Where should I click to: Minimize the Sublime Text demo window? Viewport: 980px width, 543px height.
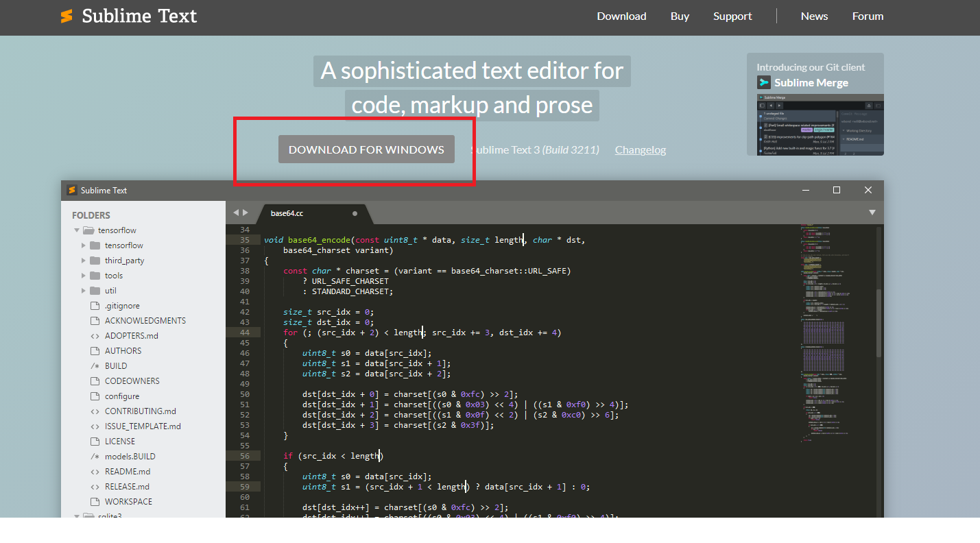pyautogui.click(x=805, y=190)
